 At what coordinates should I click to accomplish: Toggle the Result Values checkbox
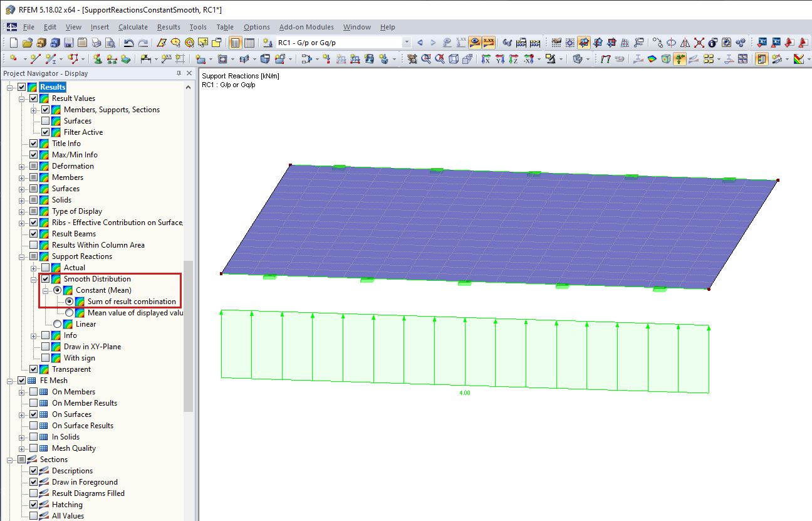pos(33,98)
